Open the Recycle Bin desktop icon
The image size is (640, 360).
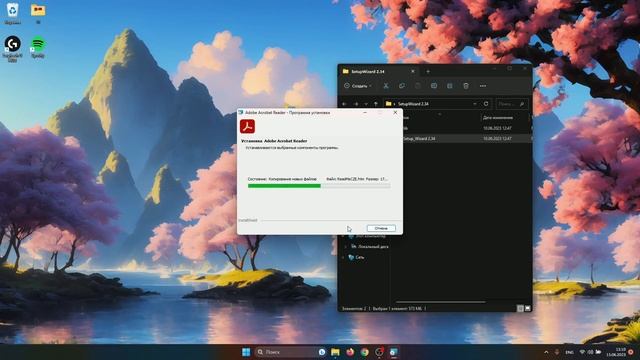(x=13, y=13)
